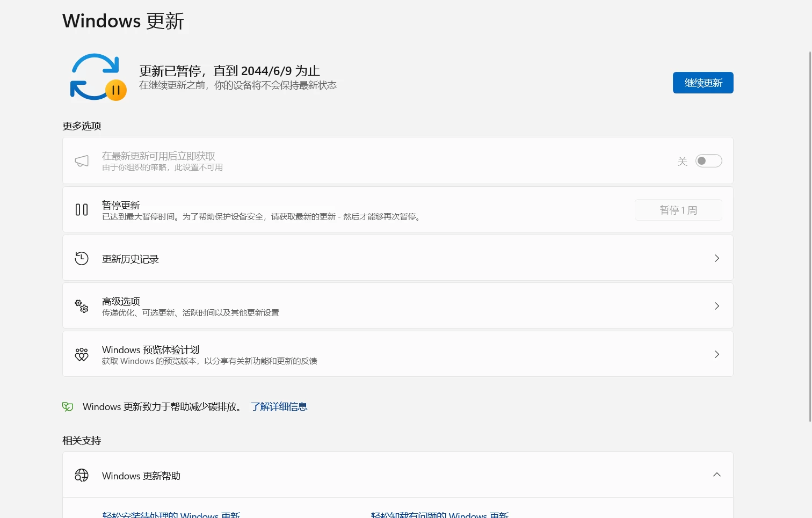Click the chevron on the 更新历史记录 row
The height and width of the screenshot is (518, 812).
coord(717,258)
